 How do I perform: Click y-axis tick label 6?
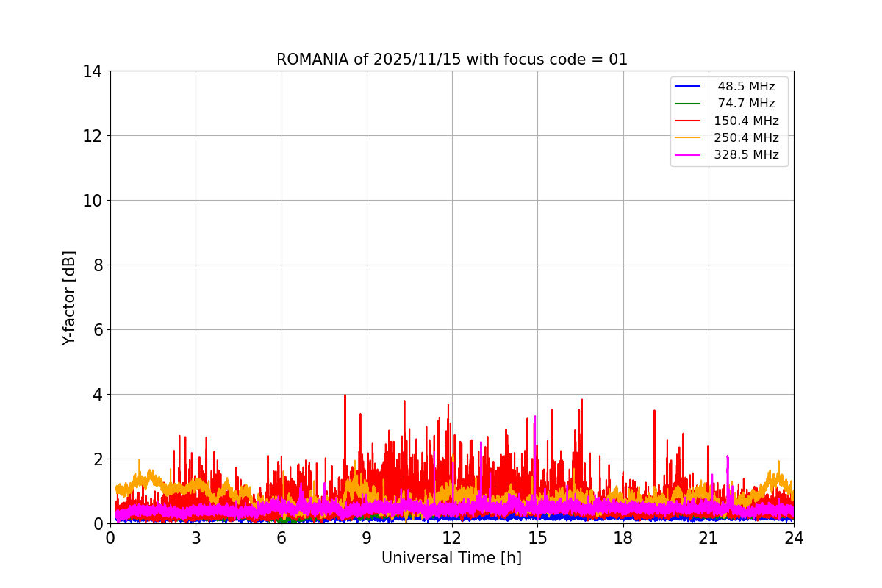pyautogui.click(x=98, y=330)
